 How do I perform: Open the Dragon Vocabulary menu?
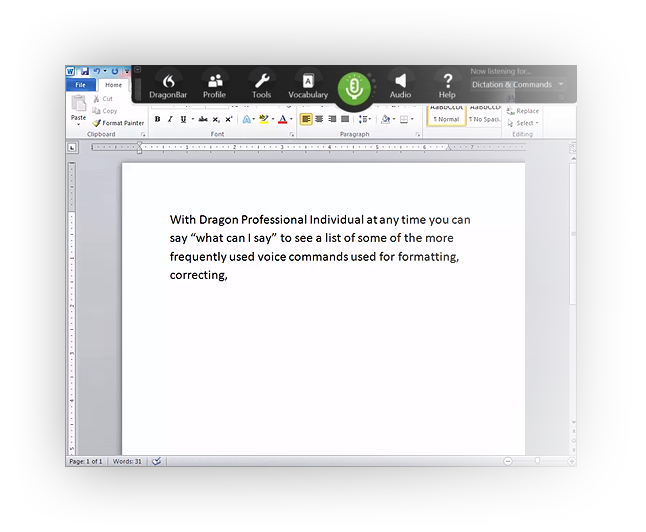click(308, 86)
